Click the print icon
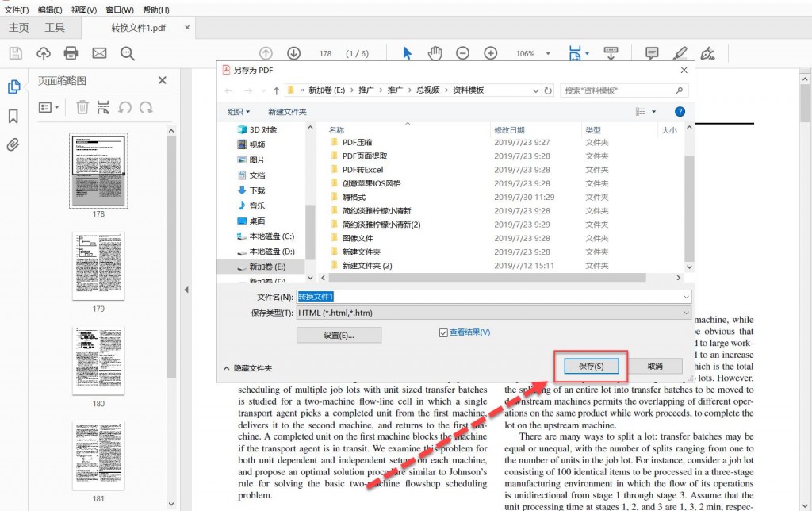The image size is (812, 511). pos(71,53)
